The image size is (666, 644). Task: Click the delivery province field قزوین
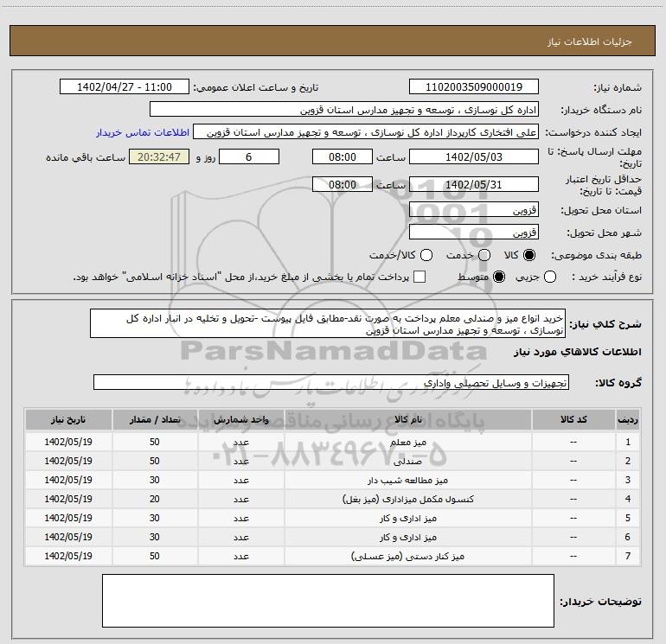pos(474,209)
